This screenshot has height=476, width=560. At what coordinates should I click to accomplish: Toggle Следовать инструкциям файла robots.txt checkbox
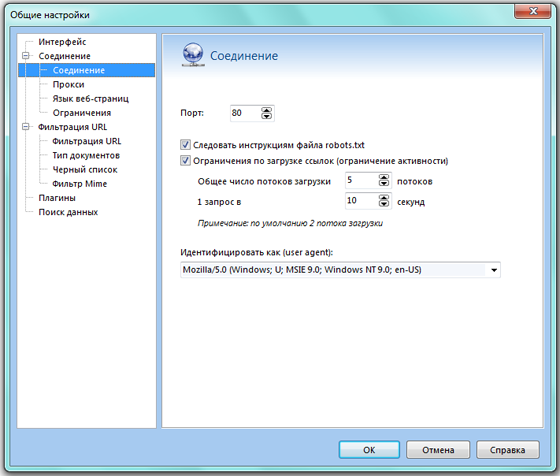coord(185,145)
